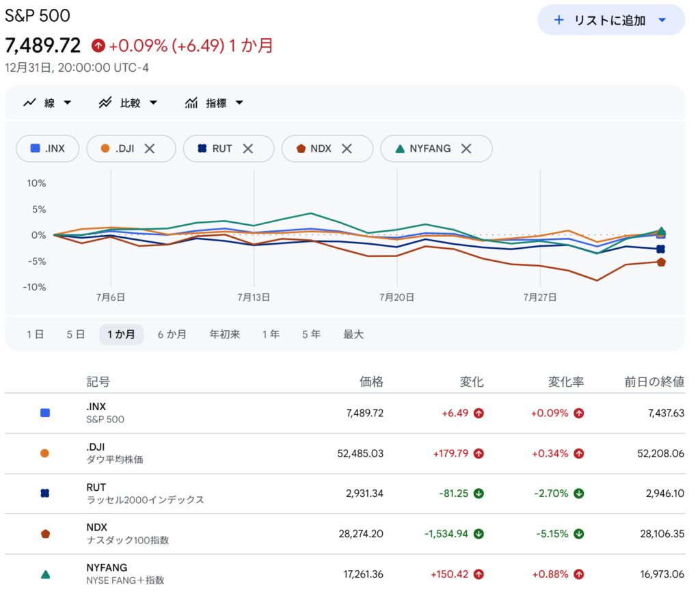The width and height of the screenshot is (700, 594).
Task: Click the blue square icon in .INX row
Action: tap(45, 413)
